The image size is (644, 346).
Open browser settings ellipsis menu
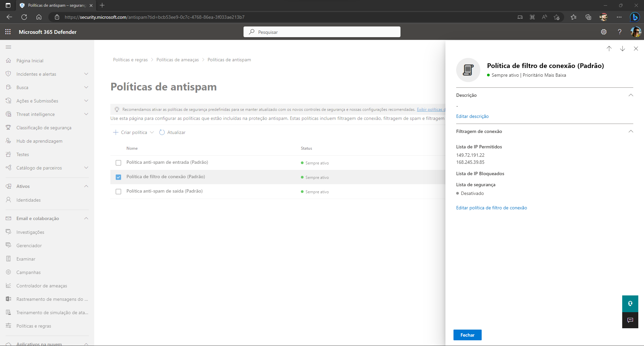click(x=619, y=17)
